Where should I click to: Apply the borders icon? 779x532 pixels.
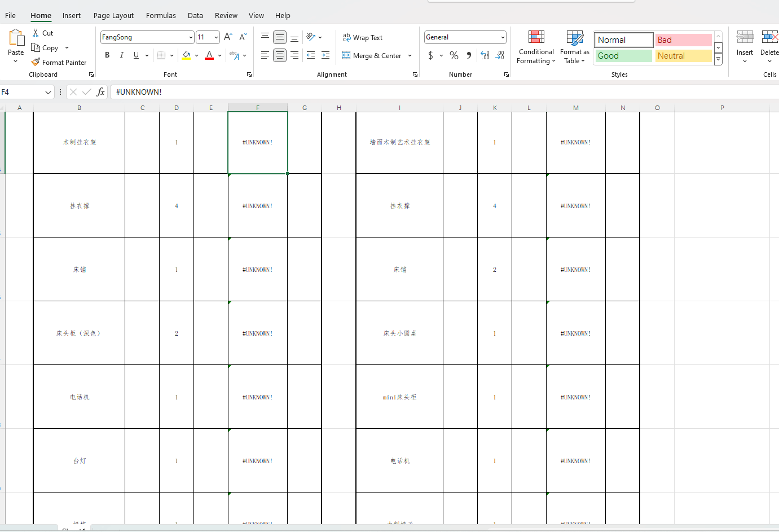(161, 55)
